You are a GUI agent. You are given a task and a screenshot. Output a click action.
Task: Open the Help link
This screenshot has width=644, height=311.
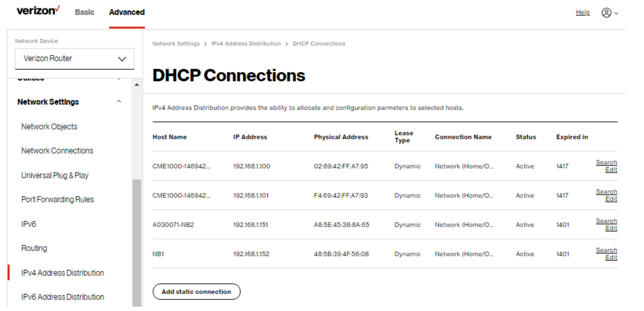tap(583, 12)
